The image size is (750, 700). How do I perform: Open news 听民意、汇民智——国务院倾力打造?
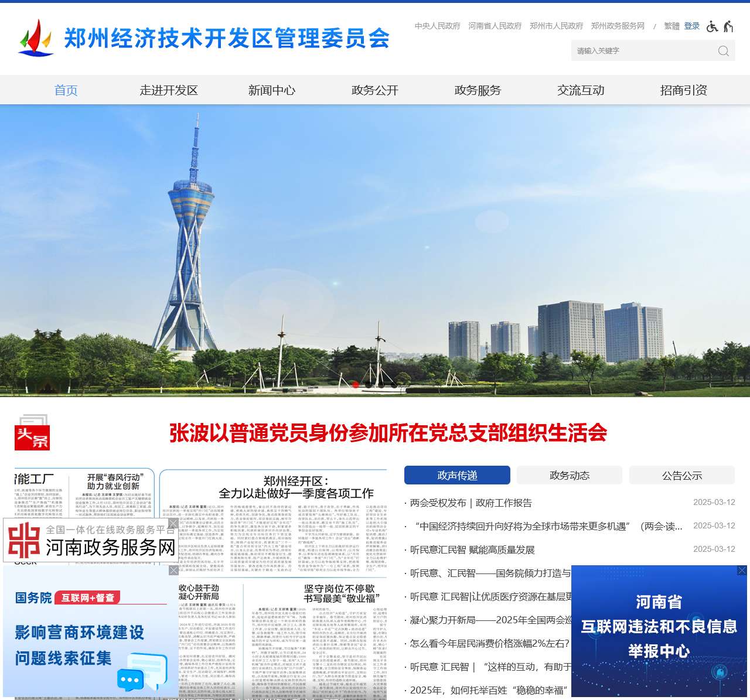(490, 573)
